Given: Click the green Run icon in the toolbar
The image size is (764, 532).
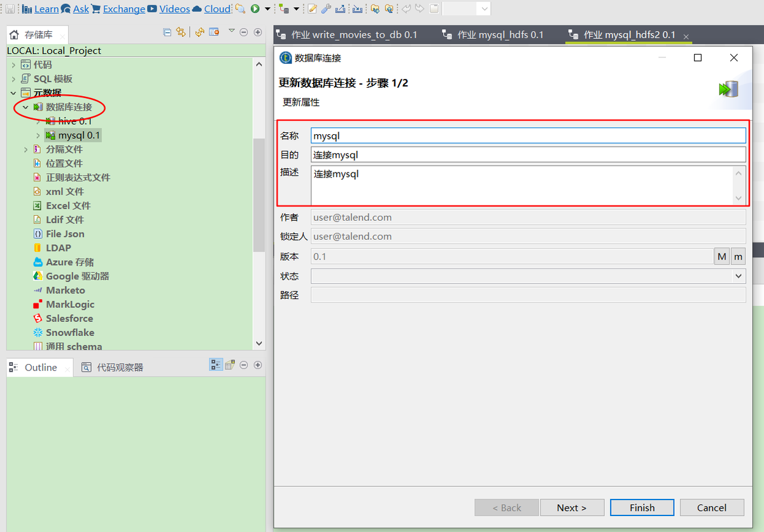Looking at the screenshot, I should click(x=253, y=9).
